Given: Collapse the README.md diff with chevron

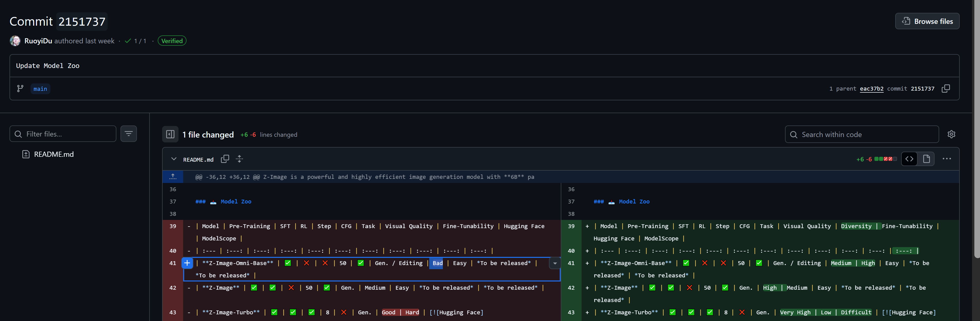Looking at the screenshot, I should tap(174, 159).
